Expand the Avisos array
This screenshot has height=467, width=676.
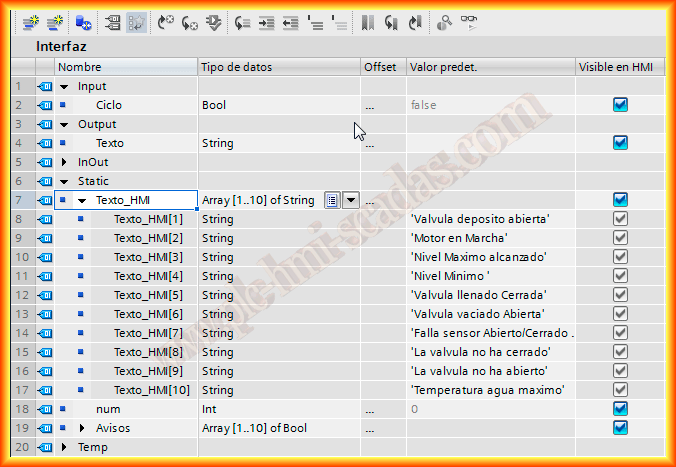pyautogui.click(x=83, y=428)
